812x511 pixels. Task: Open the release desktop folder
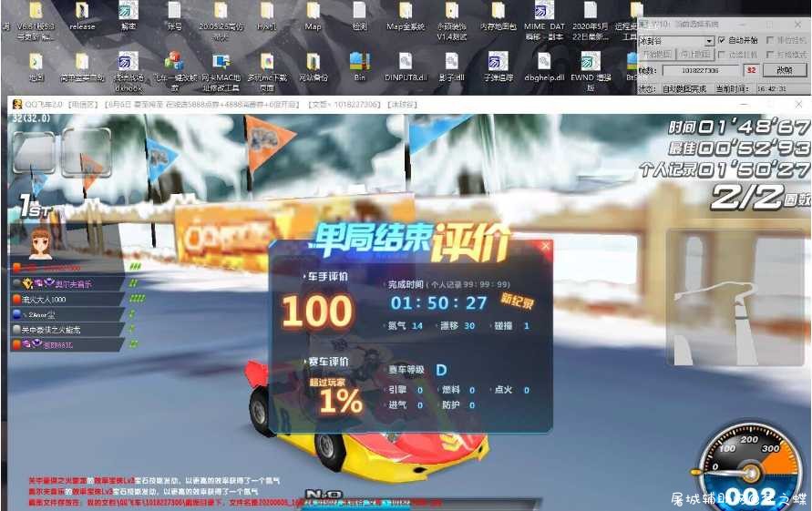tap(82, 16)
